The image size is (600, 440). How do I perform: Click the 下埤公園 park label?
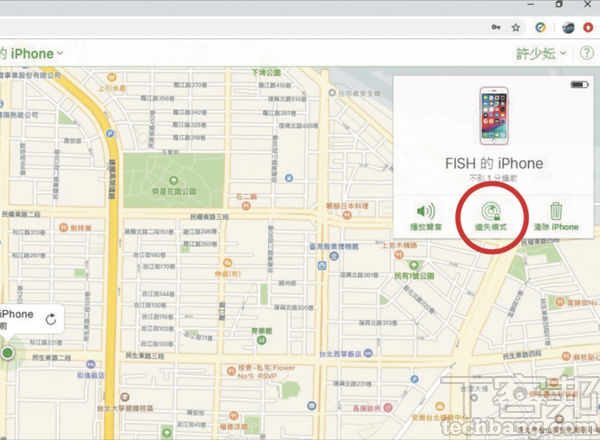pyautogui.click(x=266, y=72)
